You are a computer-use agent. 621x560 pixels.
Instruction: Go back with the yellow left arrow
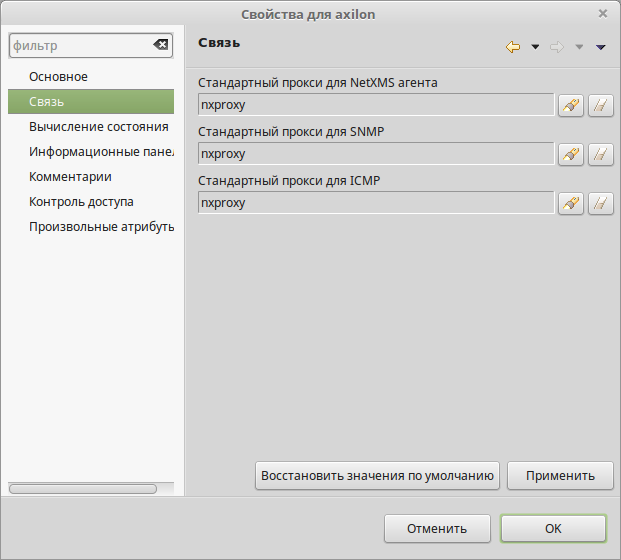(x=513, y=46)
